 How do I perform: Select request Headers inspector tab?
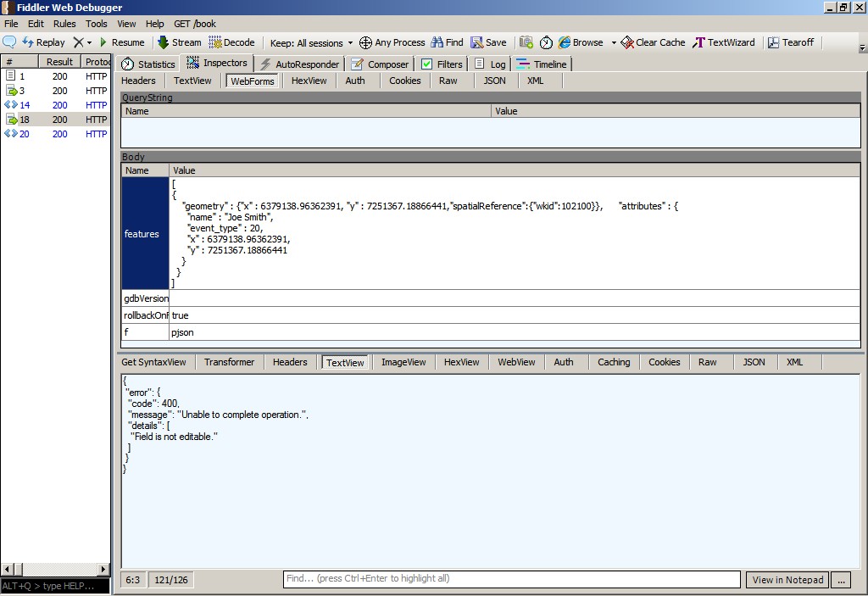(x=138, y=81)
